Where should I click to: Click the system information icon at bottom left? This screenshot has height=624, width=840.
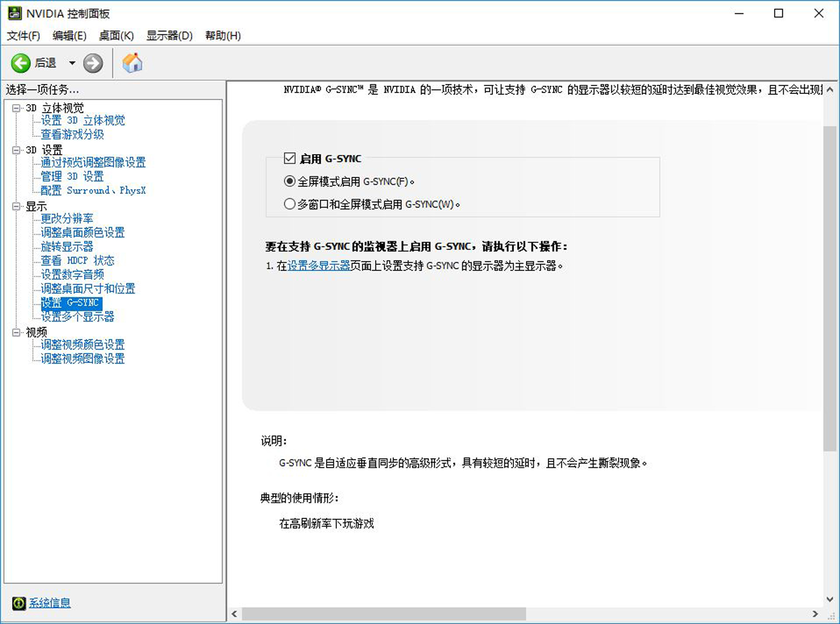coord(18,603)
